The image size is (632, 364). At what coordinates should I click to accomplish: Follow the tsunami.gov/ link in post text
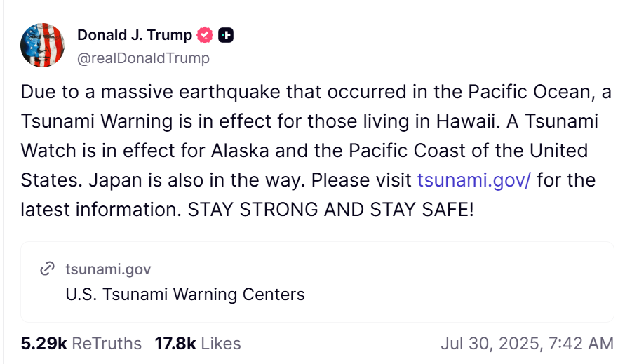[x=474, y=180]
